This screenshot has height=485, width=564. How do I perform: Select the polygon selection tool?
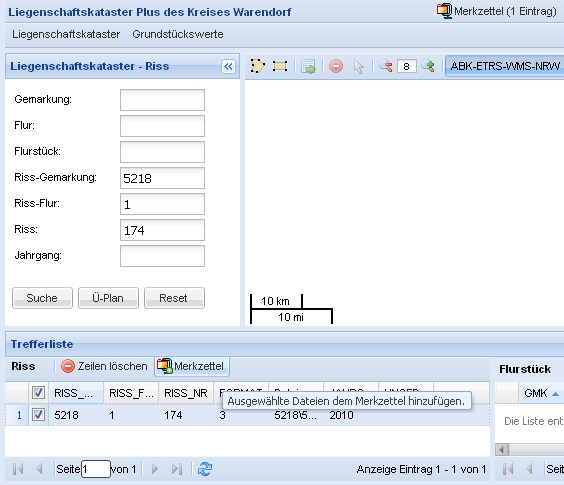coord(257,66)
